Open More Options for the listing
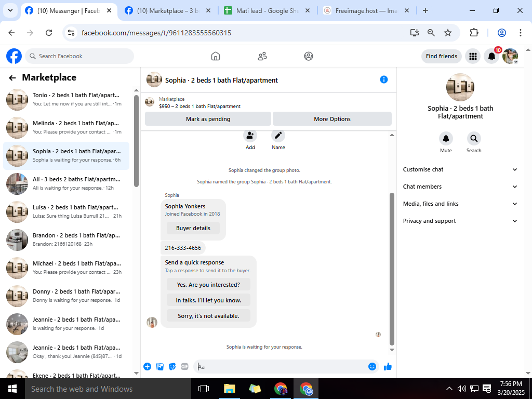 (x=332, y=119)
